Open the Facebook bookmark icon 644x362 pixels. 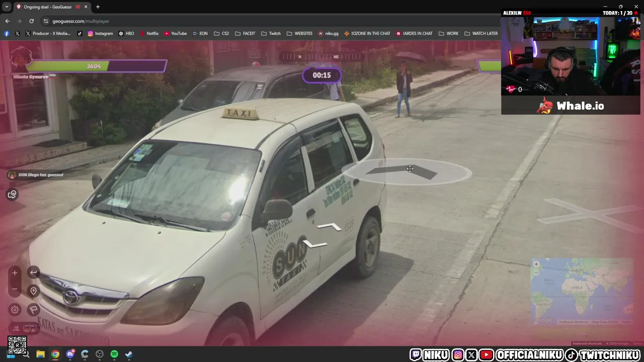7,34
